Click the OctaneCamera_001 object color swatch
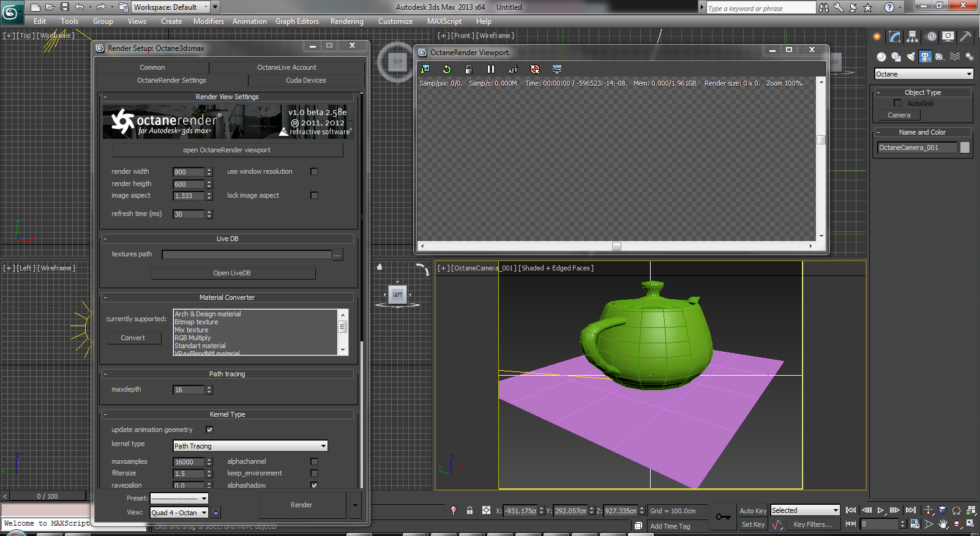 [x=965, y=147]
